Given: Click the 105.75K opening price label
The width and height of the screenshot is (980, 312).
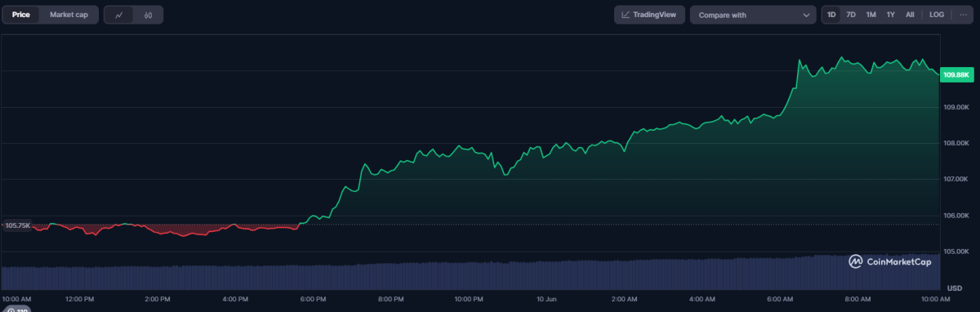Looking at the screenshot, I should 18,225.
